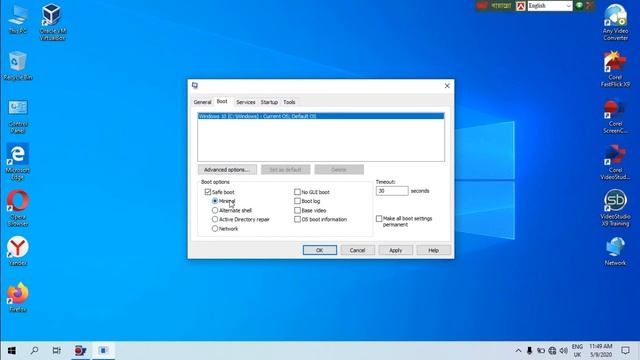
Task: Switch to the screen recorder taskbar app
Action: coord(80,351)
